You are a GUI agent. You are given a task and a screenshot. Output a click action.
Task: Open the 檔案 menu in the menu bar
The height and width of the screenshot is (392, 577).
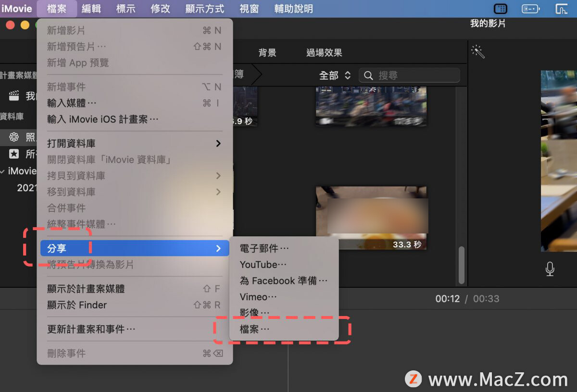[x=57, y=9]
